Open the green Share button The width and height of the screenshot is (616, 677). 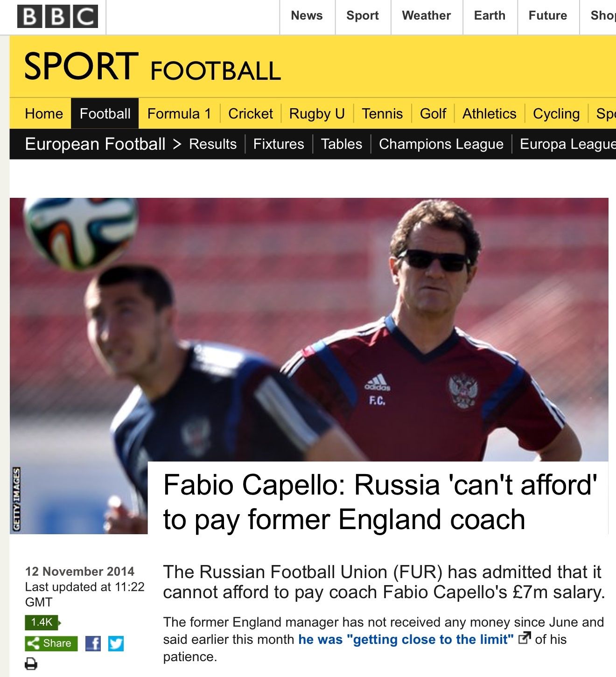[51, 643]
